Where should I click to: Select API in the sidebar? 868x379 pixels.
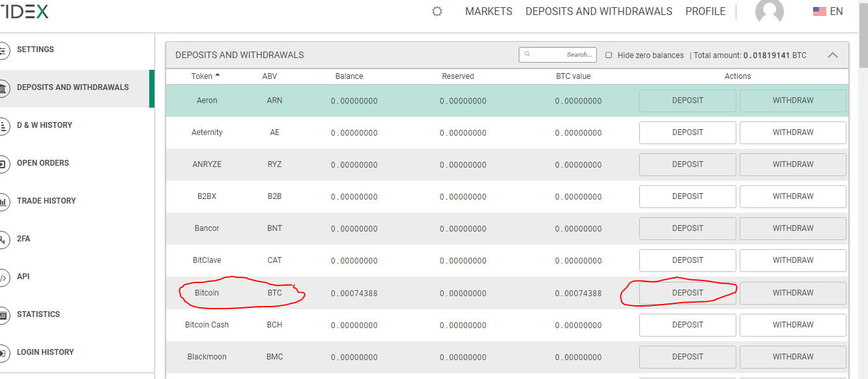point(23,277)
